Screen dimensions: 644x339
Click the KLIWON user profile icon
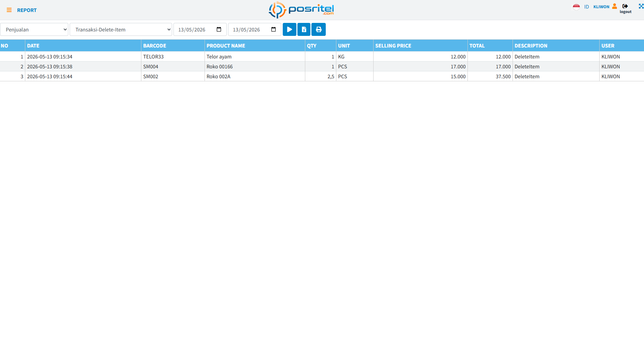pyautogui.click(x=615, y=6)
